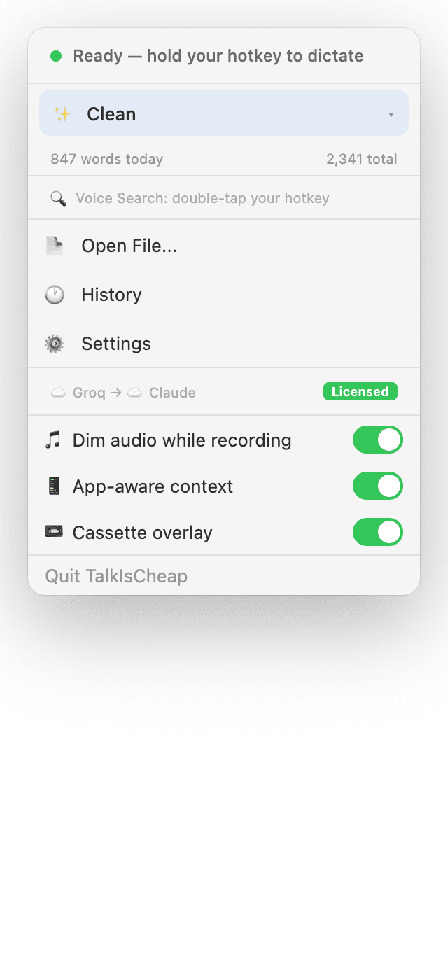Image resolution: width=448 pixels, height=980 pixels.
Task: Expand the Clean preset selector
Action: pos(224,112)
